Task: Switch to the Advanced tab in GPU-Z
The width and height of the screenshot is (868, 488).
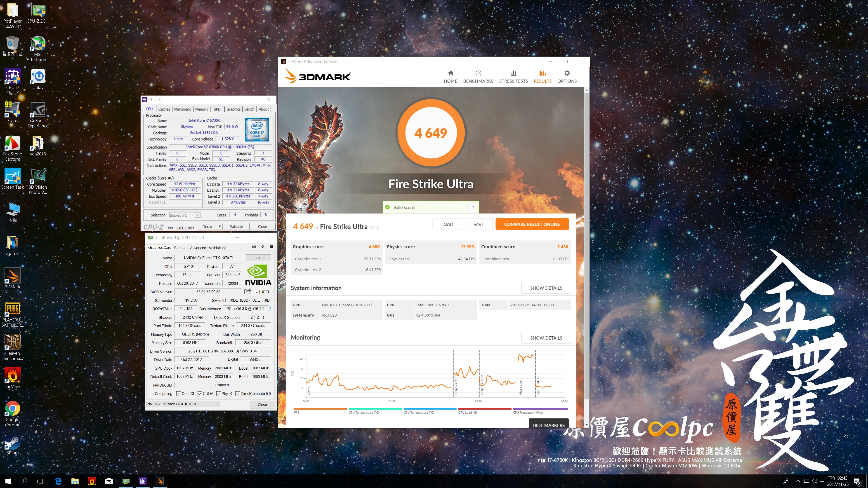Action: click(x=198, y=248)
